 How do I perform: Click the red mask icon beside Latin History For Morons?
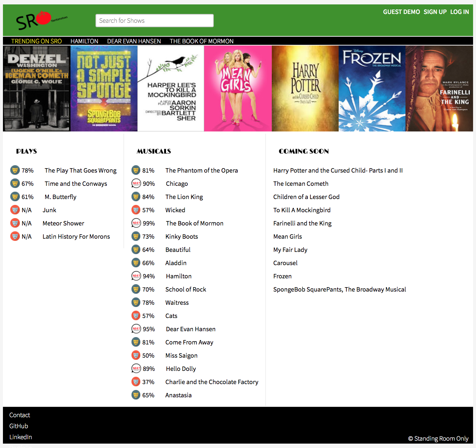[x=15, y=236]
